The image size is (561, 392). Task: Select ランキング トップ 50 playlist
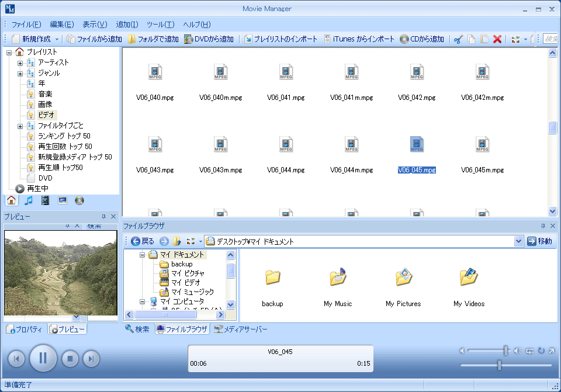click(64, 136)
